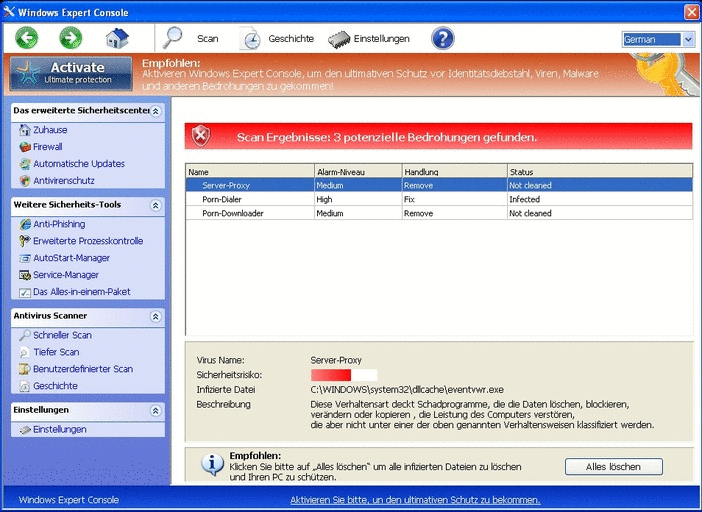
Task: Click the infected file path eventvwr.exe
Action: (x=407, y=389)
